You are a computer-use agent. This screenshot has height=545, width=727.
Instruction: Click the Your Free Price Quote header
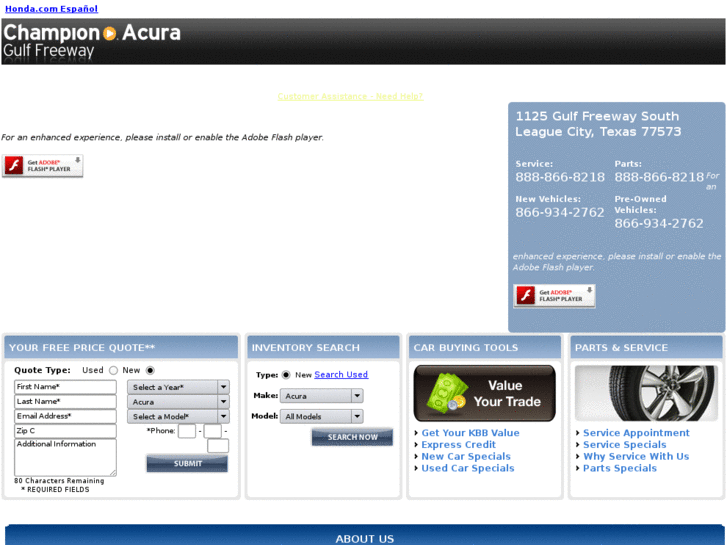click(x=121, y=347)
